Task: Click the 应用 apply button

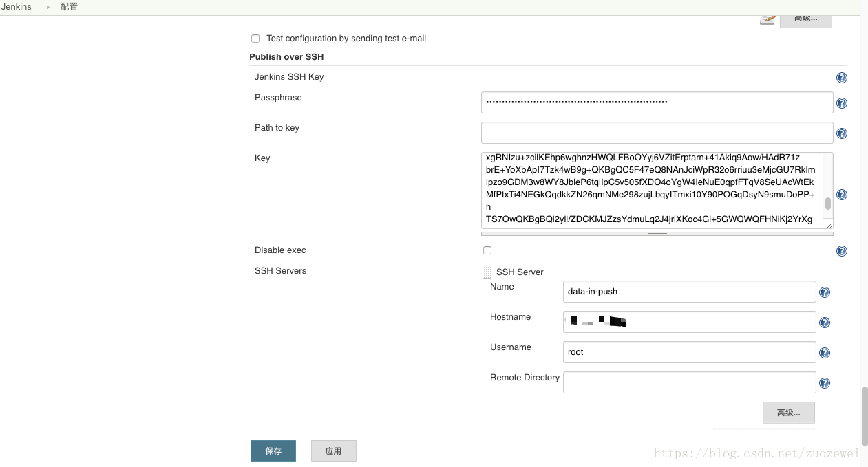Action: pos(334,451)
